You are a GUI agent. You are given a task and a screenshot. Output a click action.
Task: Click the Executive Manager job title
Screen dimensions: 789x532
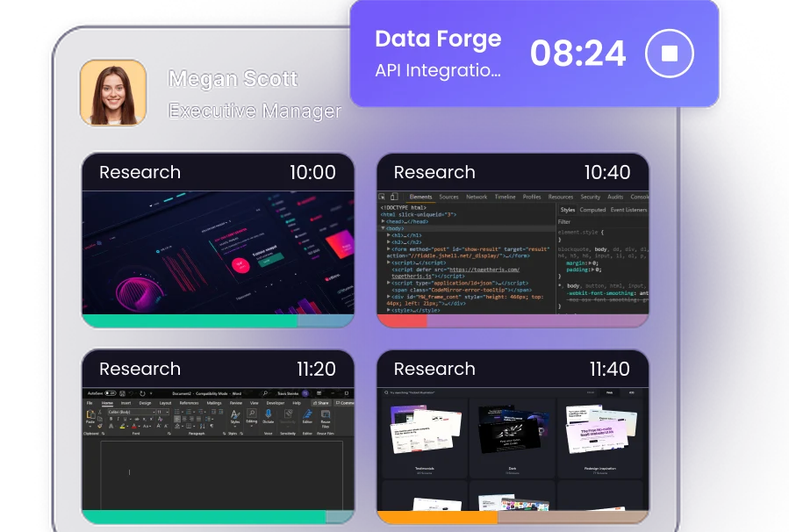pyautogui.click(x=255, y=111)
